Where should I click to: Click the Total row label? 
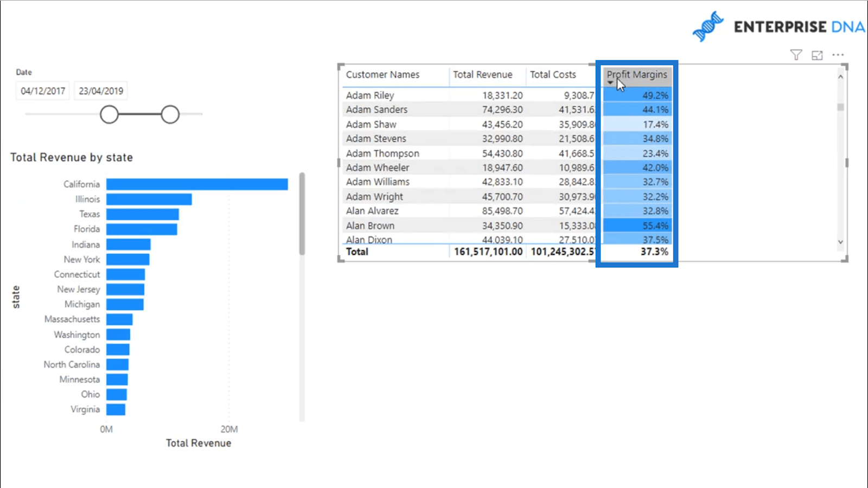pyautogui.click(x=357, y=252)
